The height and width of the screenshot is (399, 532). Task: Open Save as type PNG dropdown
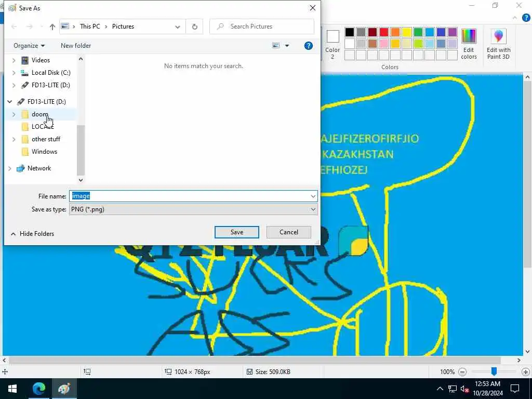click(x=193, y=209)
